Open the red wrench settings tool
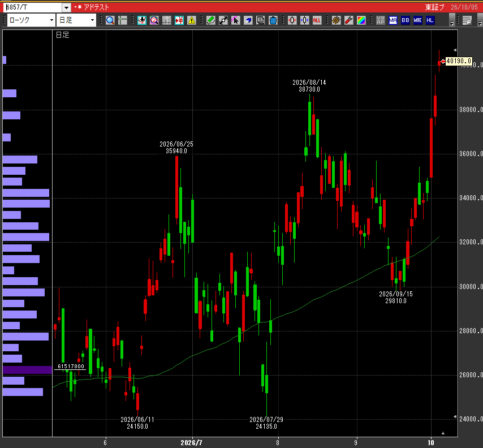This screenshot has height=448, width=483. (348, 20)
